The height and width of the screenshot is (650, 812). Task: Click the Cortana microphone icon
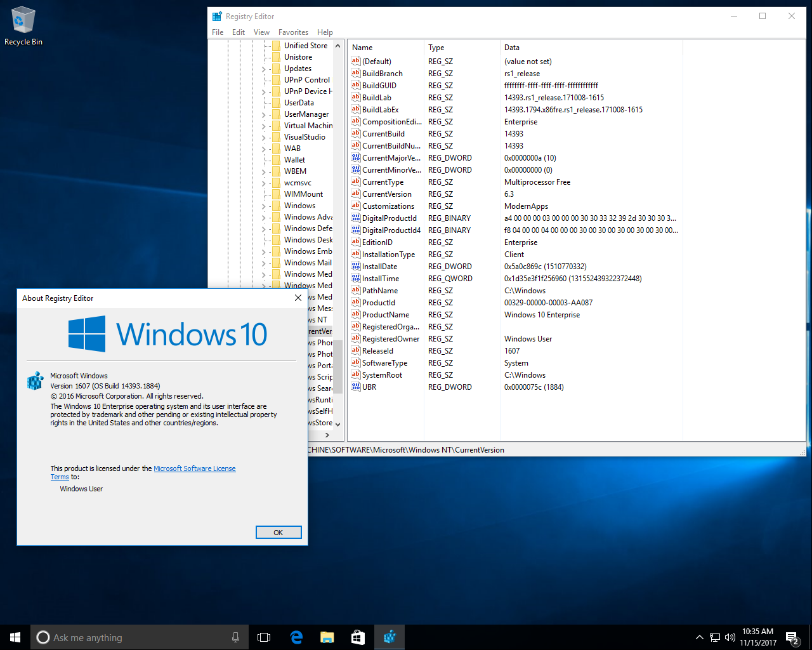pos(235,637)
